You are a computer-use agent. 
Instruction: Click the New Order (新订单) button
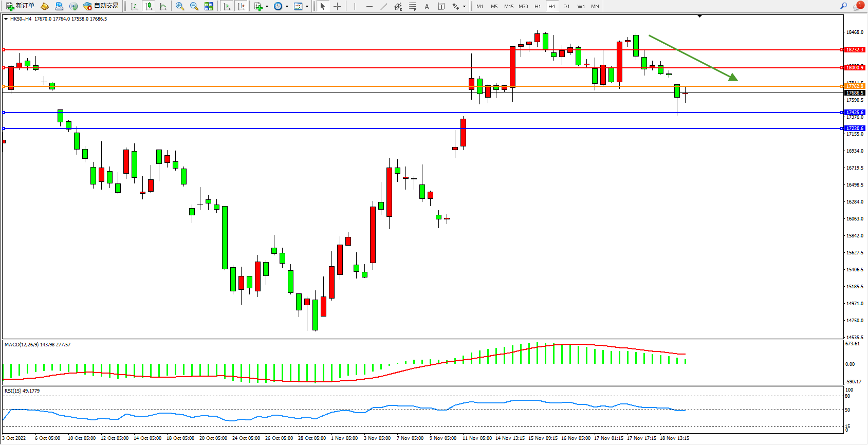[x=21, y=6]
